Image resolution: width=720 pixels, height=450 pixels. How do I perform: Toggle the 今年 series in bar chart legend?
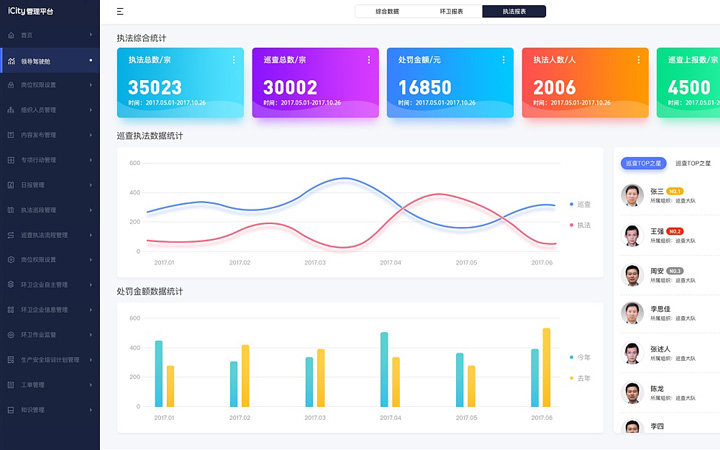(579, 357)
